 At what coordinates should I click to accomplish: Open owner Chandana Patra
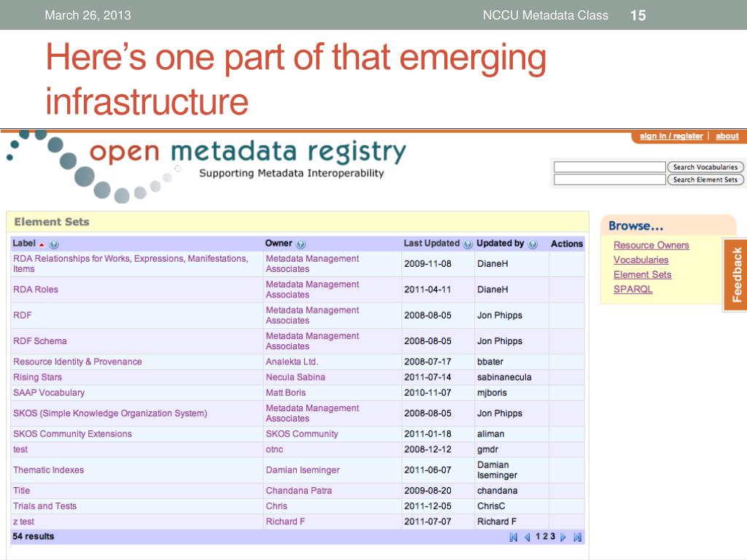[298, 491]
